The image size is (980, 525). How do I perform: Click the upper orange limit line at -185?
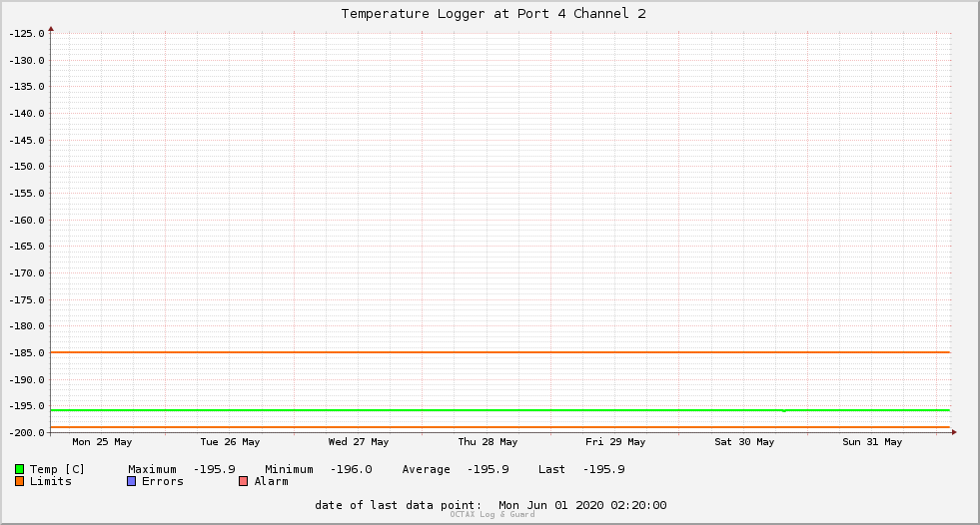500,352
